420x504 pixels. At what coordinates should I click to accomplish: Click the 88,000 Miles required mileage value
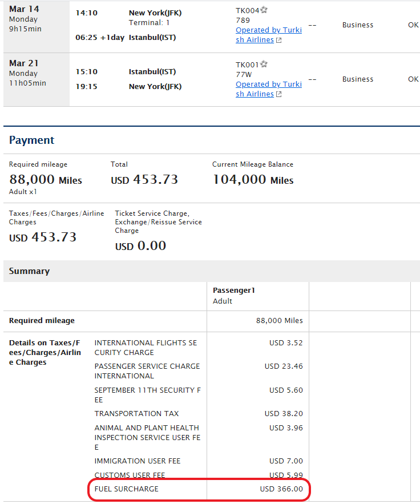(x=45, y=179)
